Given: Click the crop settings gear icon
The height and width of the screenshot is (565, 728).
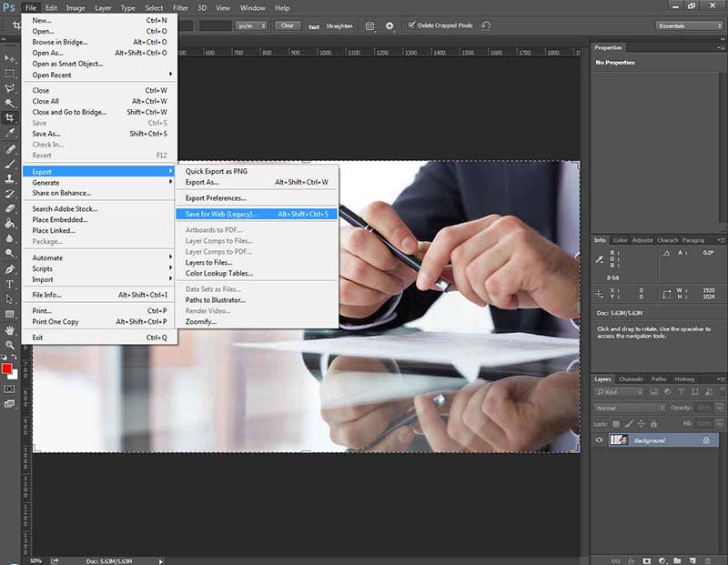Looking at the screenshot, I should pos(389,26).
